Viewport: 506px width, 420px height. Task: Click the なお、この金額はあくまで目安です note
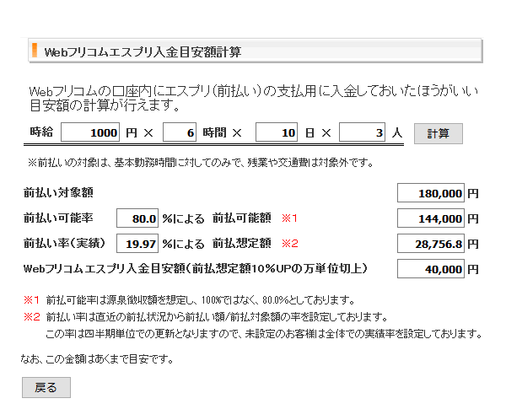click(97, 359)
